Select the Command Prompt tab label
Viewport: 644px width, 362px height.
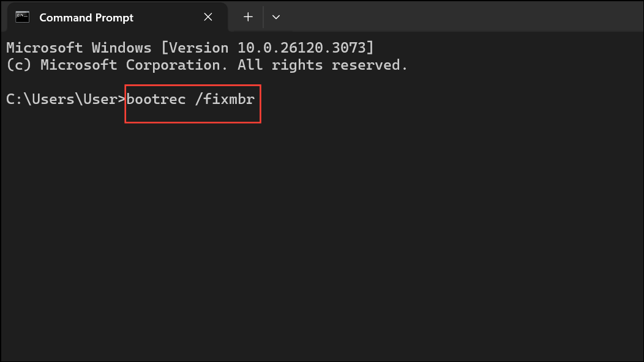[x=86, y=17]
